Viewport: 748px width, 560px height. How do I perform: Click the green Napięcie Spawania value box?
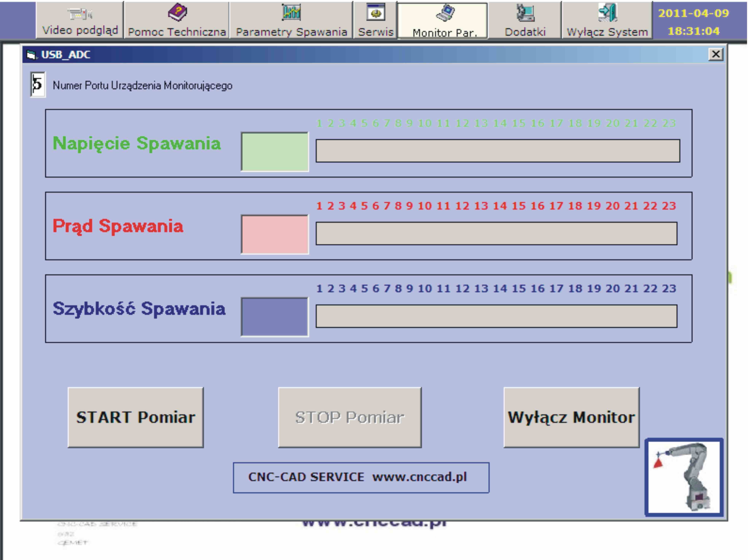[275, 152]
